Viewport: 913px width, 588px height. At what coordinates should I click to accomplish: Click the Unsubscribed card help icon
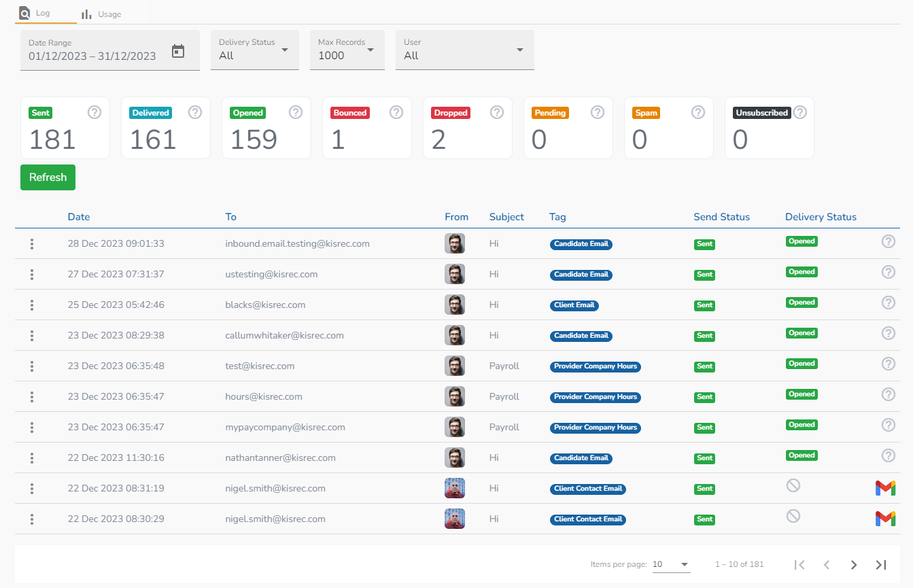tap(802, 112)
